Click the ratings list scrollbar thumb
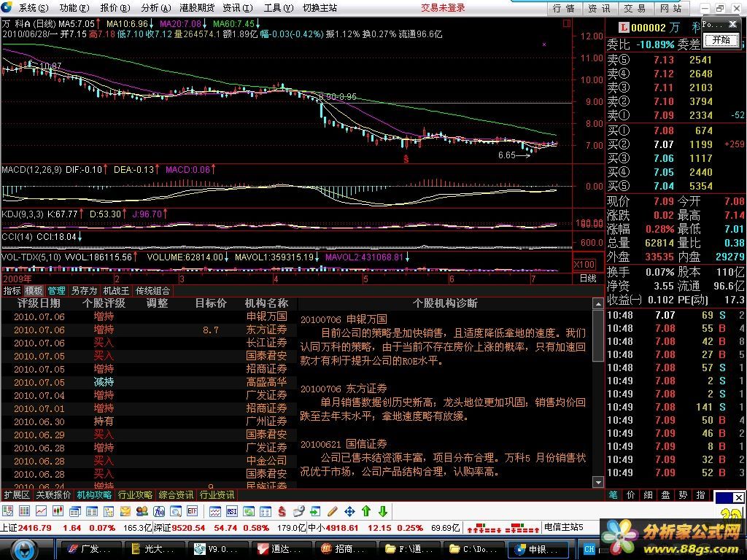 point(598,335)
